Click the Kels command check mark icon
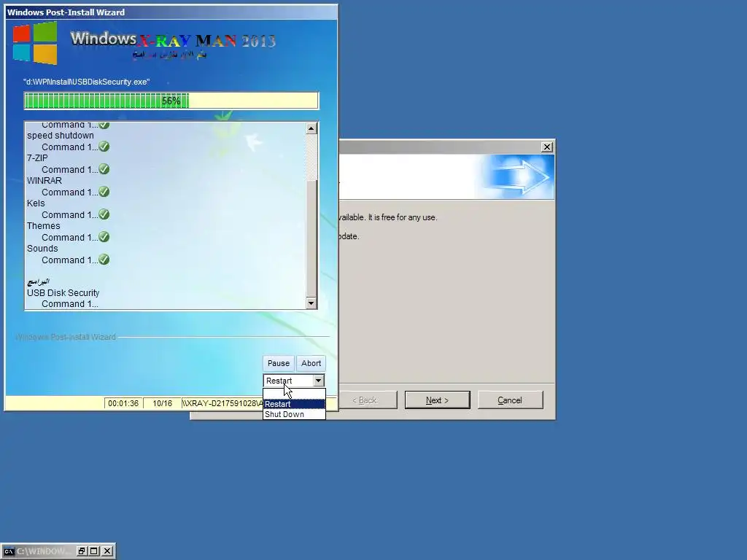Screen dimensions: 747x560 coord(104,214)
